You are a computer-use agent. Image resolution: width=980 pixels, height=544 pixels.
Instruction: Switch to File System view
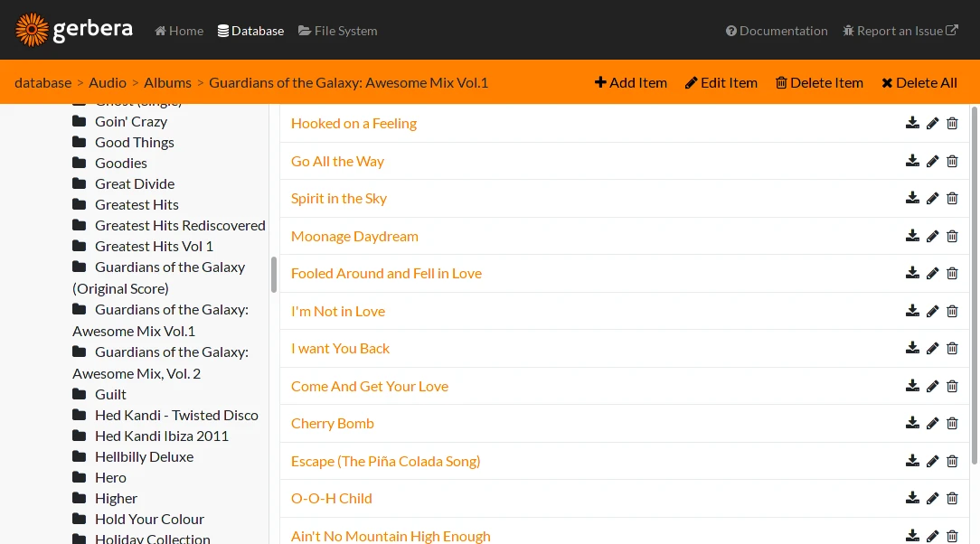(x=337, y=31)
